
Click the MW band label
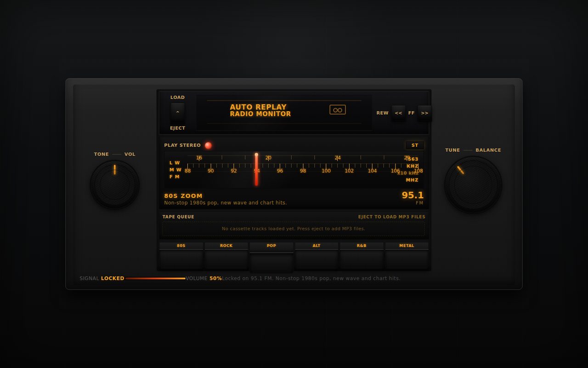click(175, 170)
